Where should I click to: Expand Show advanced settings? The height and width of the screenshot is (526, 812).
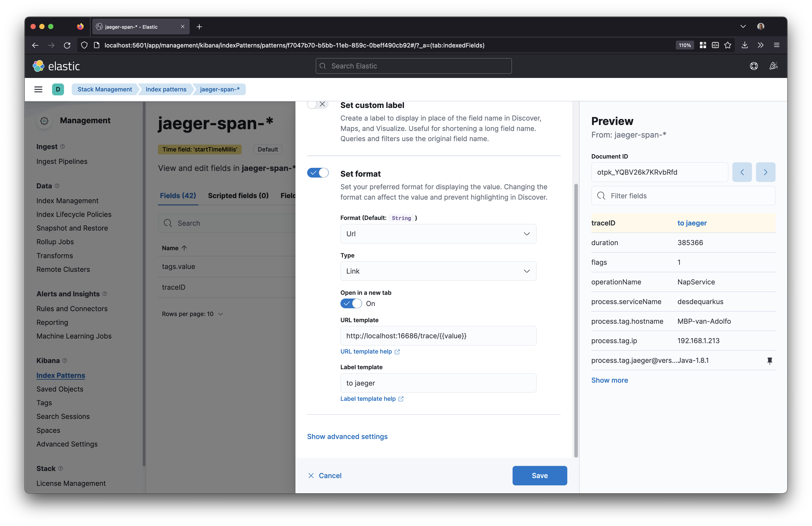(x=347, y=437)
